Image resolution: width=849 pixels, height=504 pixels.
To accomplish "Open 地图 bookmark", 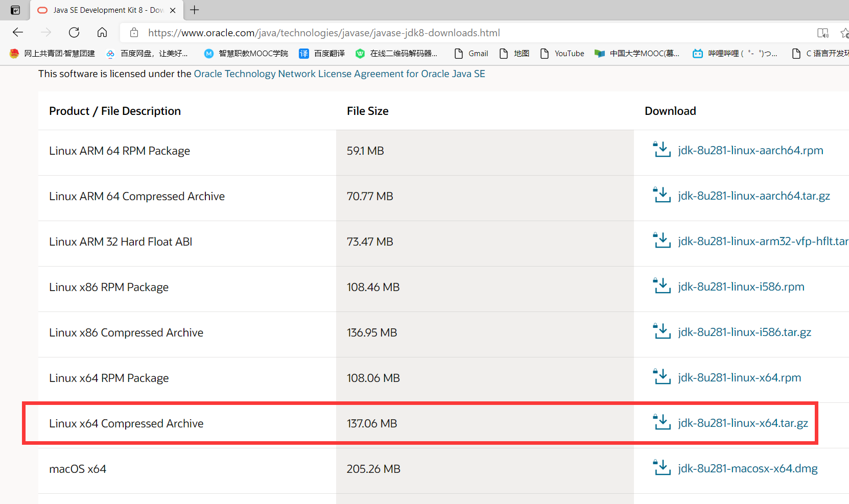I will tap(514, 54).
